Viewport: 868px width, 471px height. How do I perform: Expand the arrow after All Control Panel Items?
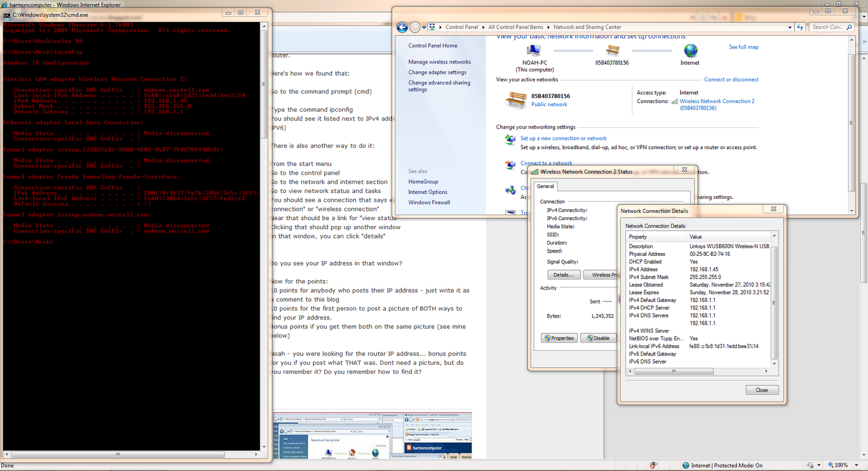click(548, 27)
